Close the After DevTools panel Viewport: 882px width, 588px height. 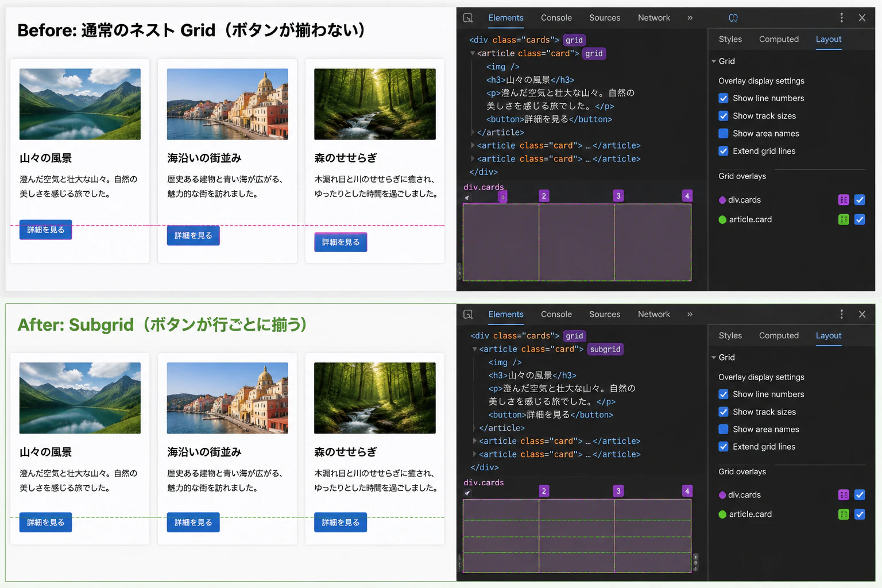862,314
